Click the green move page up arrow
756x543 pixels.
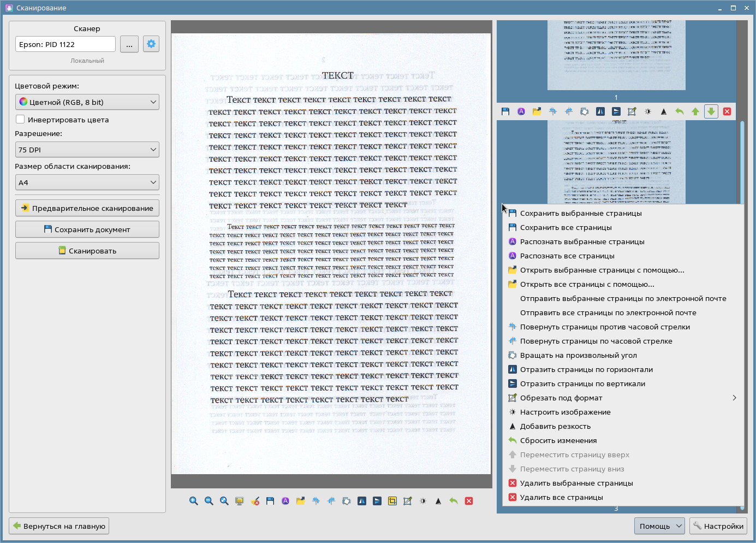(695, 111)
